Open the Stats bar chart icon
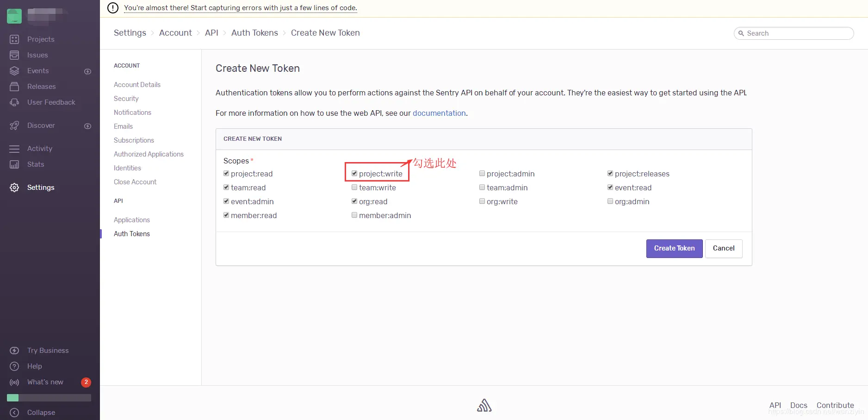The height and width of the screenshot is (420, 868). tap(14, 164)
